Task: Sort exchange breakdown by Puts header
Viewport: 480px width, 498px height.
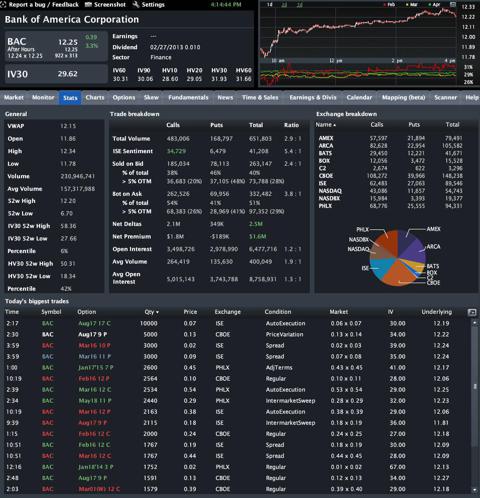Action: (x=414, y=125)
